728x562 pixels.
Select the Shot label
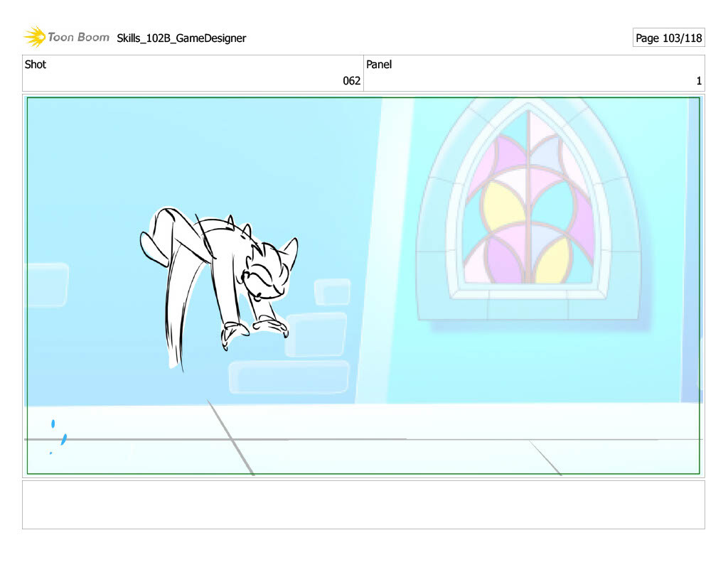click(36, 65)
